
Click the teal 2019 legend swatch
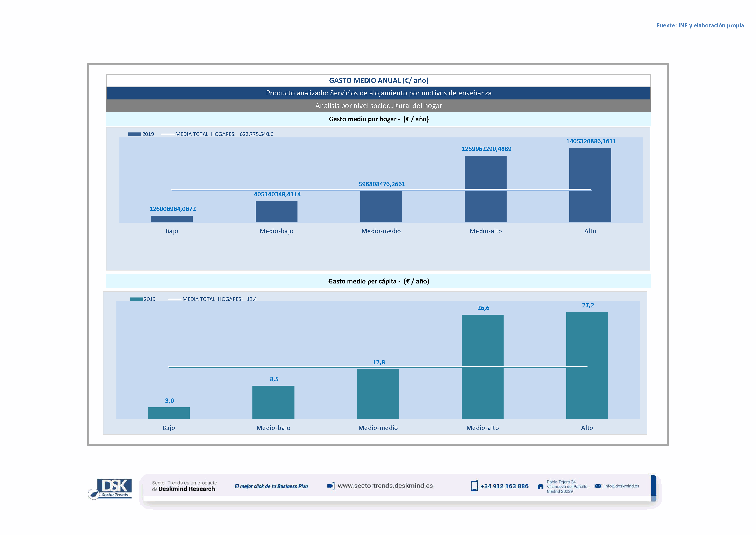click(136, 299)
